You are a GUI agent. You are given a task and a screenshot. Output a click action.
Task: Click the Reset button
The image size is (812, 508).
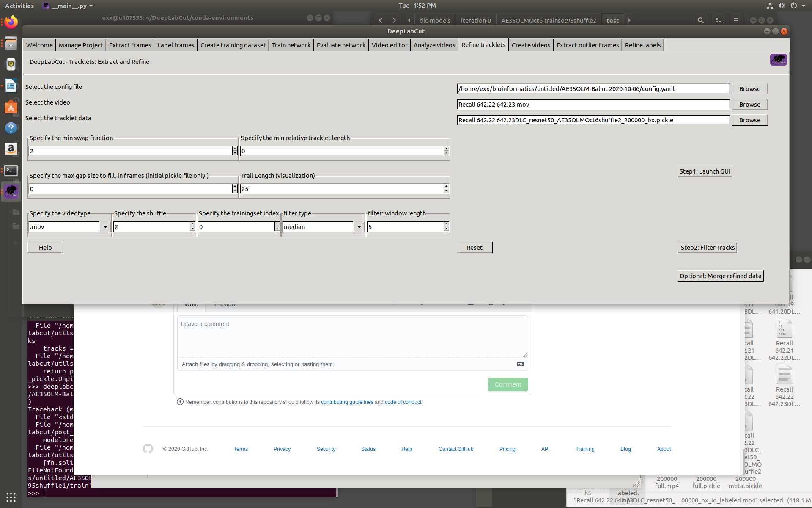(474, 248)
